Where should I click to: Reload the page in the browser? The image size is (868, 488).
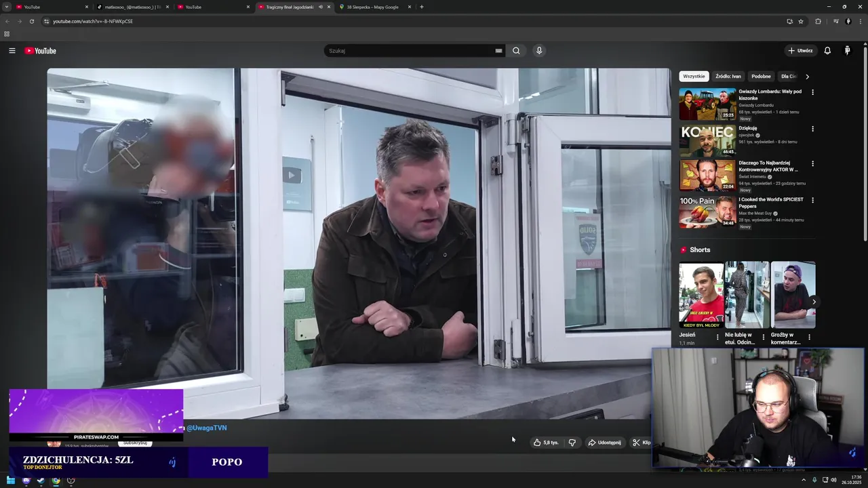tap(31, 21)
